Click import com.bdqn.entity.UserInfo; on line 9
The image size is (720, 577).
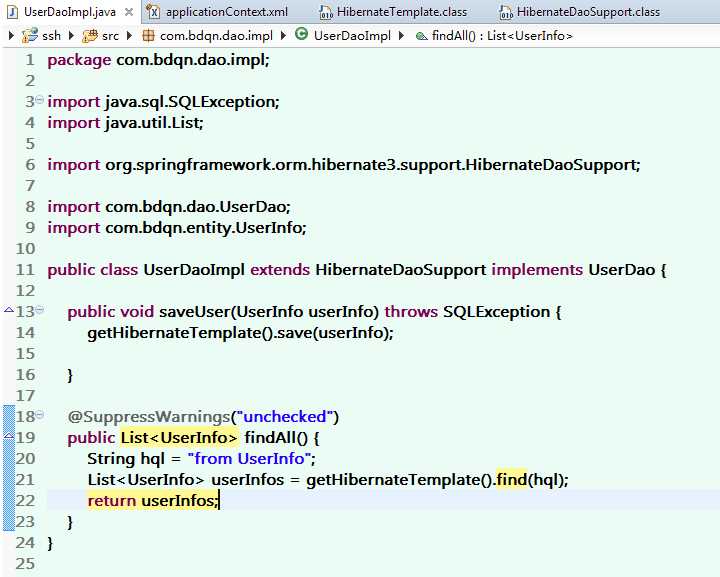click(177, 228)
